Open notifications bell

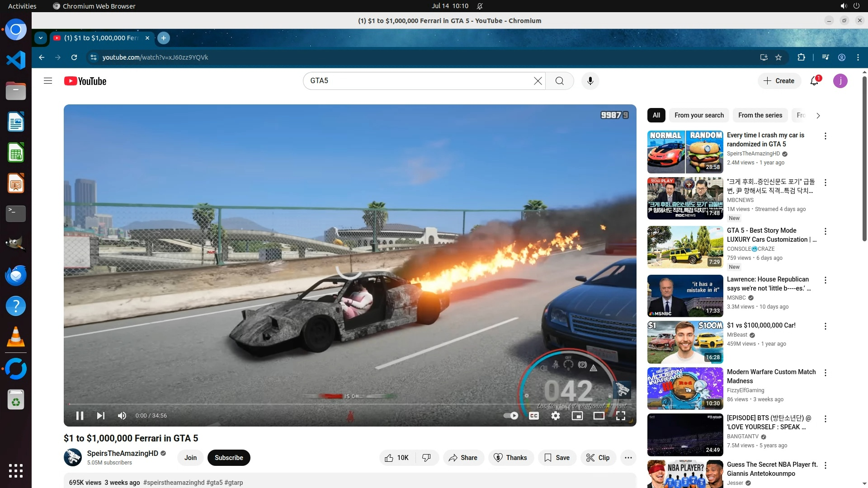814,81
